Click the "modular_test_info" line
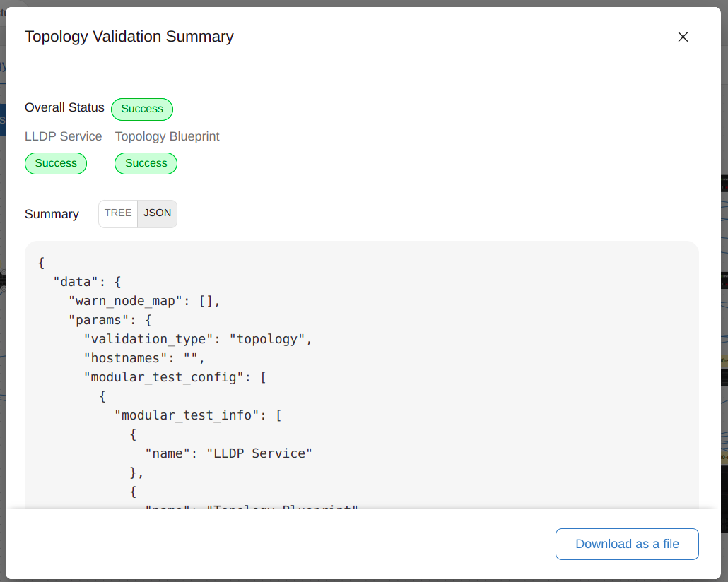This screenshot has width=728, height=582. [198, 415]
